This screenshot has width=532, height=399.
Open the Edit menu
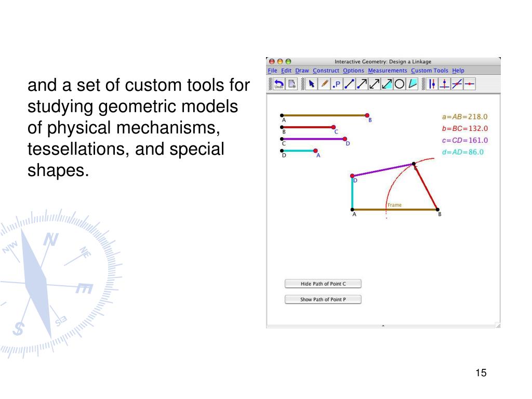pos(286,71)
